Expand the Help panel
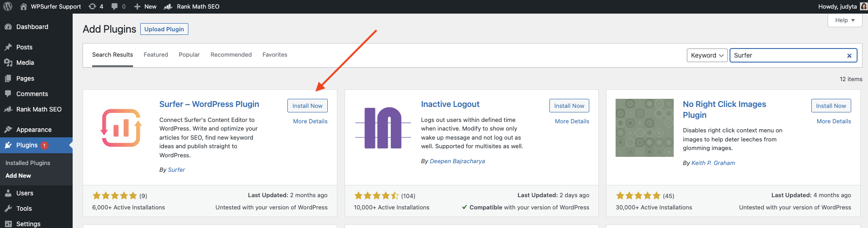Image resolution: width=868 pixels, height=228 pixels. tap(845, 20)
